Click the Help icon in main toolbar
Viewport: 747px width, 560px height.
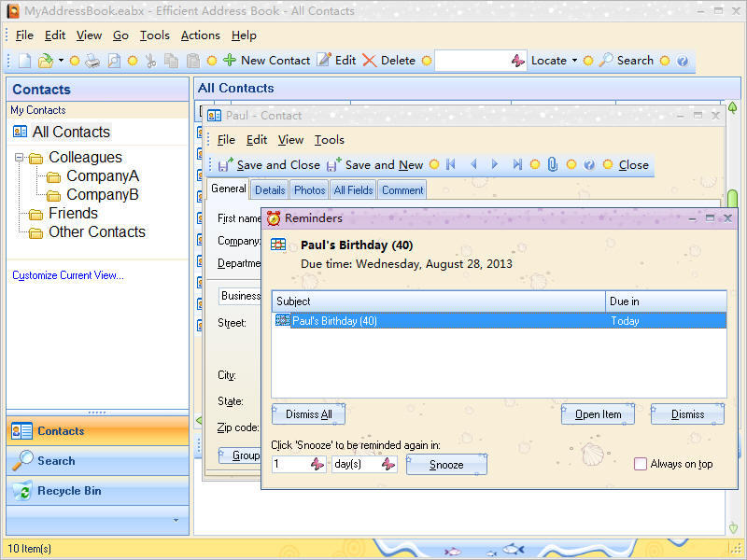683,61
